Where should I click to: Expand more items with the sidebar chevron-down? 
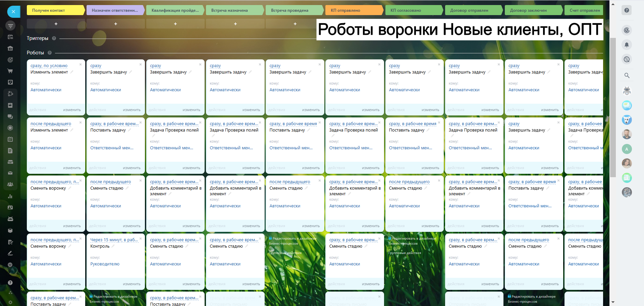[x=10, y=265]
